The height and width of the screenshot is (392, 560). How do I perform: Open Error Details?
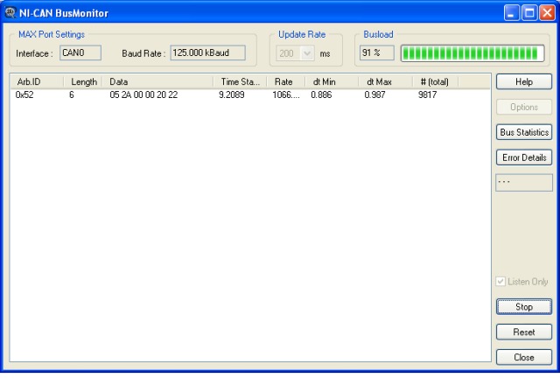[523, 157]
